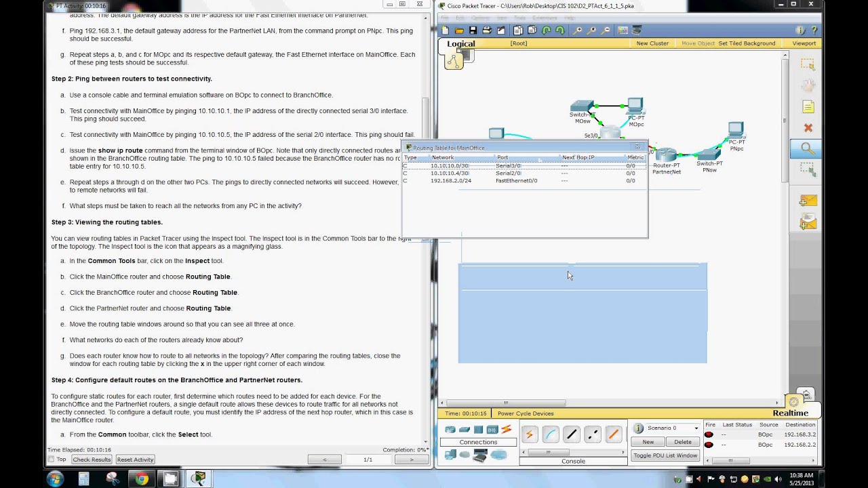Click the connection types horizontal scrollbar
The height and width of the screenshot is (488, 868).
point(573,452)
